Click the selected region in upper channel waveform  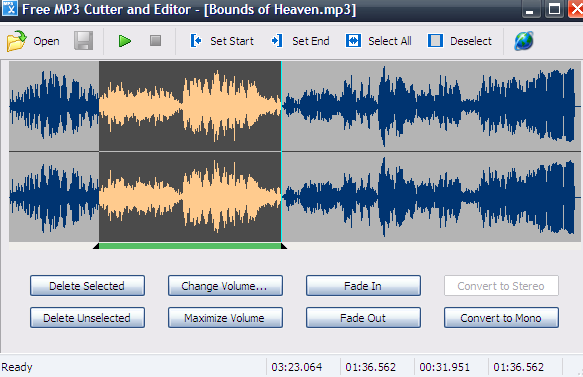190,106
